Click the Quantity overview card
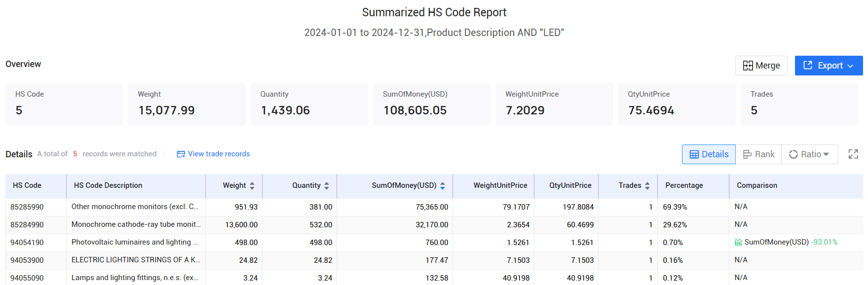Screen dimensions: 868x285 (x=309, y=104)
